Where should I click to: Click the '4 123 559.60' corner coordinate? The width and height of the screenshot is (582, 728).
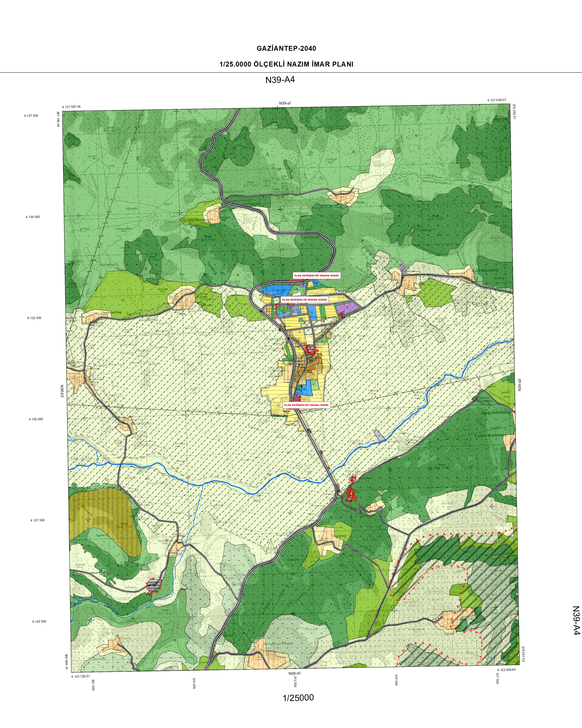[506, 670]
